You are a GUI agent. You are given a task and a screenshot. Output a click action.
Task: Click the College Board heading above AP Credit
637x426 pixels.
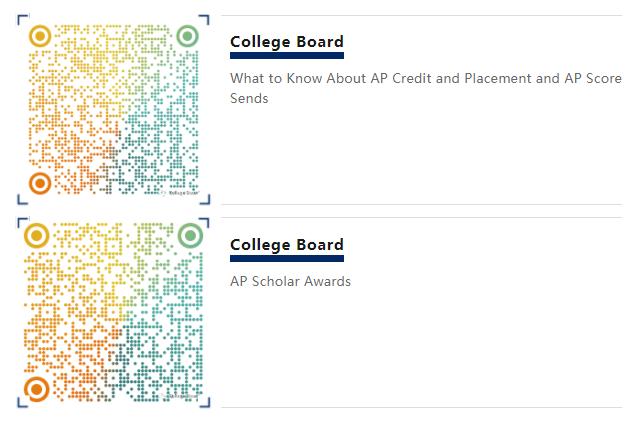coord(286,42)
